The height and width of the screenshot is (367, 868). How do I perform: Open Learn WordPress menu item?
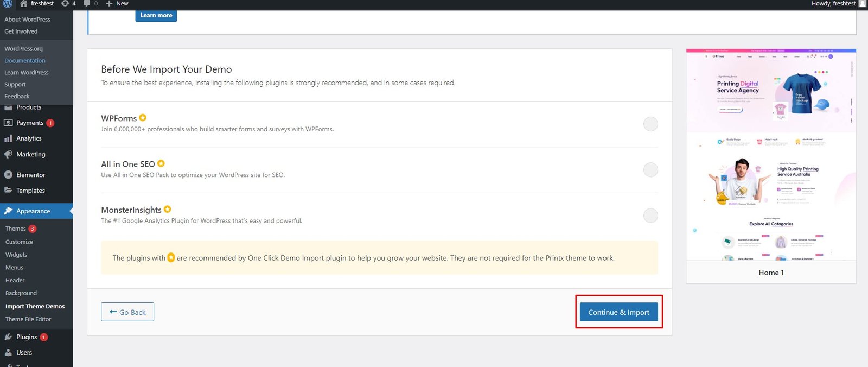pos(27,73)
